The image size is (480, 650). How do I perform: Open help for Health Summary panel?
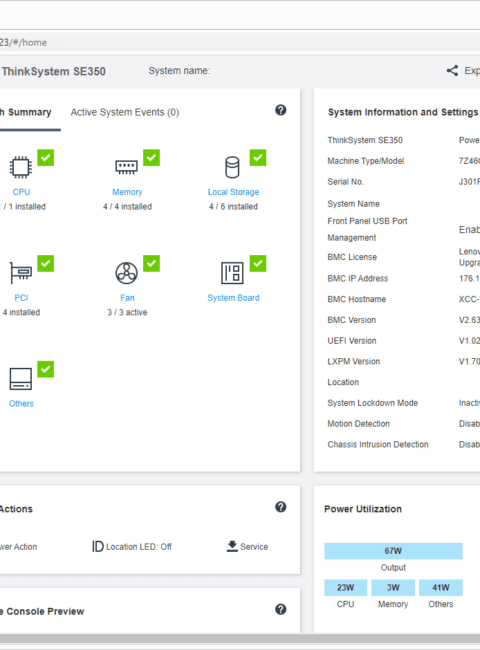281,110
